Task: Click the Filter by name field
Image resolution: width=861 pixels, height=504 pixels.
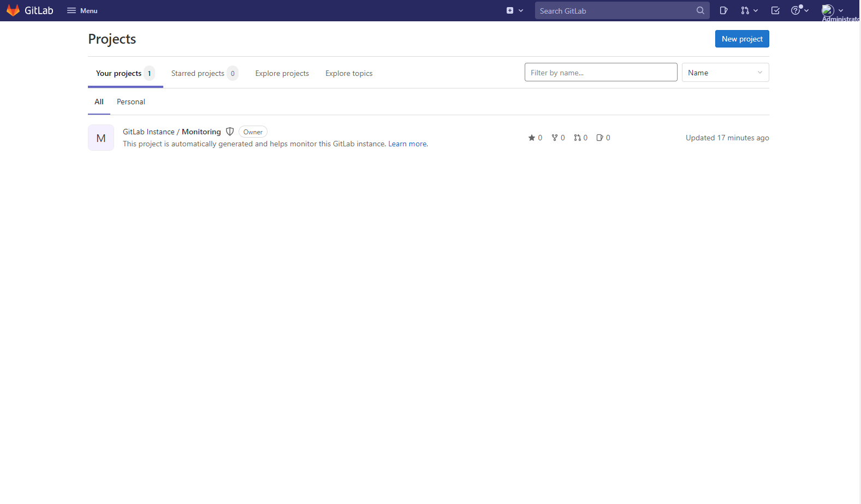Action: (x=601, y=72)
